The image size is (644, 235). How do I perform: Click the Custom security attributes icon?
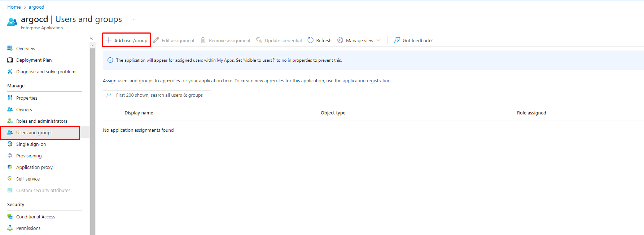tap(10, 190)
